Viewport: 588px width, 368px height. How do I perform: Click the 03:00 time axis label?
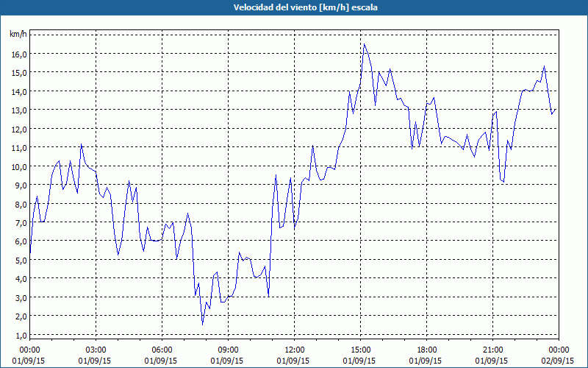click(x=96, y=350)
